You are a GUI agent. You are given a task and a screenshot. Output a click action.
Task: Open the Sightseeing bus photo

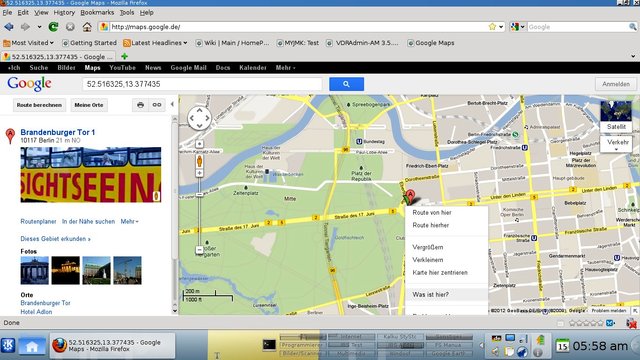(x=91, y=175)
